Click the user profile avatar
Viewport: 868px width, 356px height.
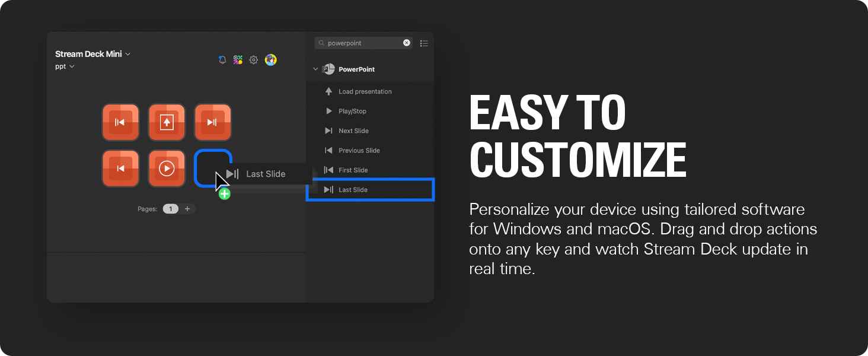pos(271,60)
